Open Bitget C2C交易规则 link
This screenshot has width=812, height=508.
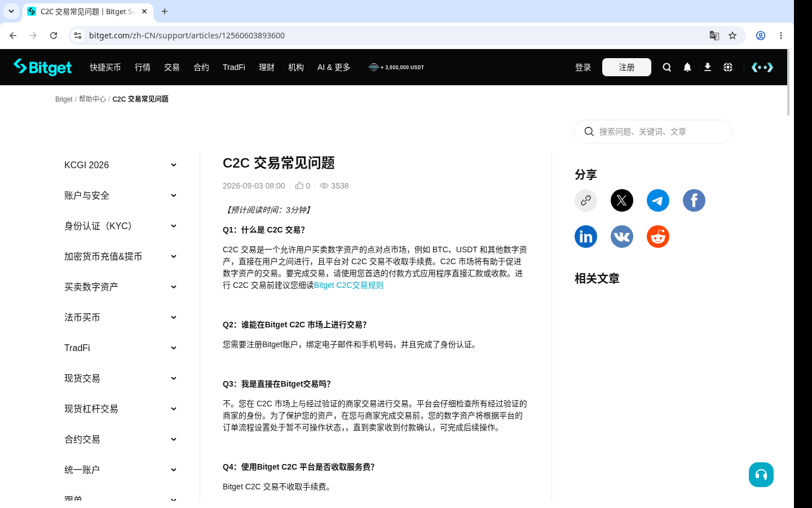pos(348,285)
